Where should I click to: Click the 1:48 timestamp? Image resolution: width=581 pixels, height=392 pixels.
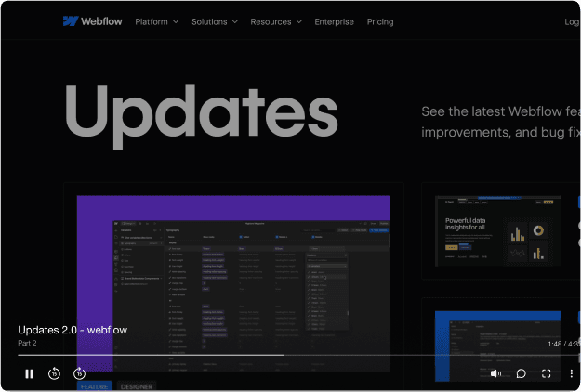(x=555, y=344)
